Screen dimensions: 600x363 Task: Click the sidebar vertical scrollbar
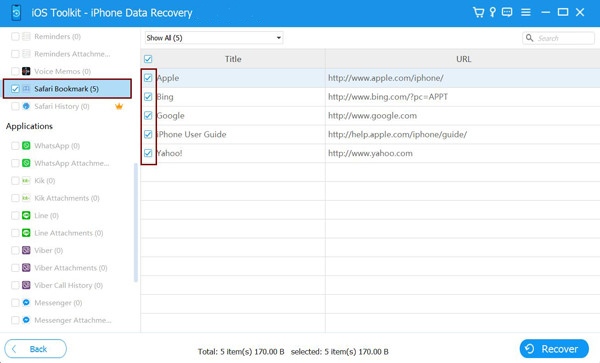[135, 223]
